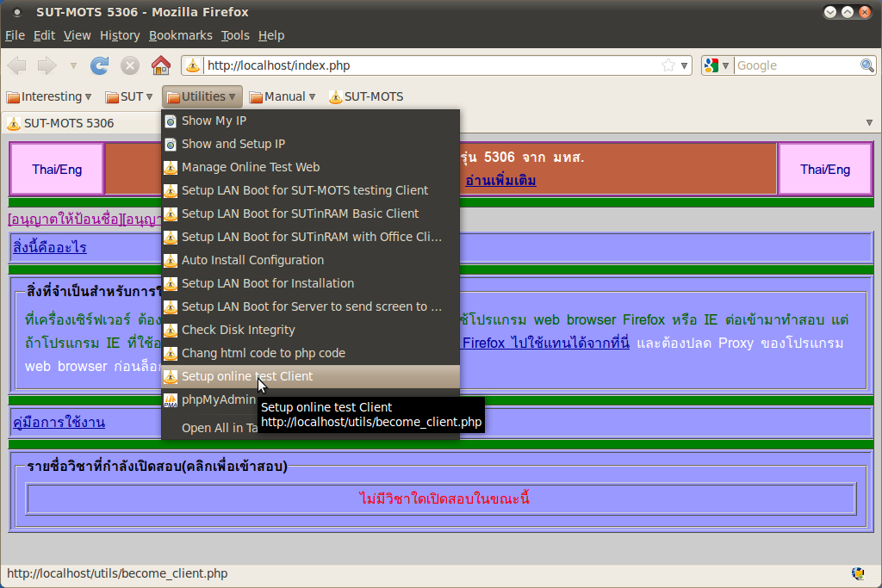The image size is (882, 588).
Task: Open the History menu
Action: pos(120,35)
